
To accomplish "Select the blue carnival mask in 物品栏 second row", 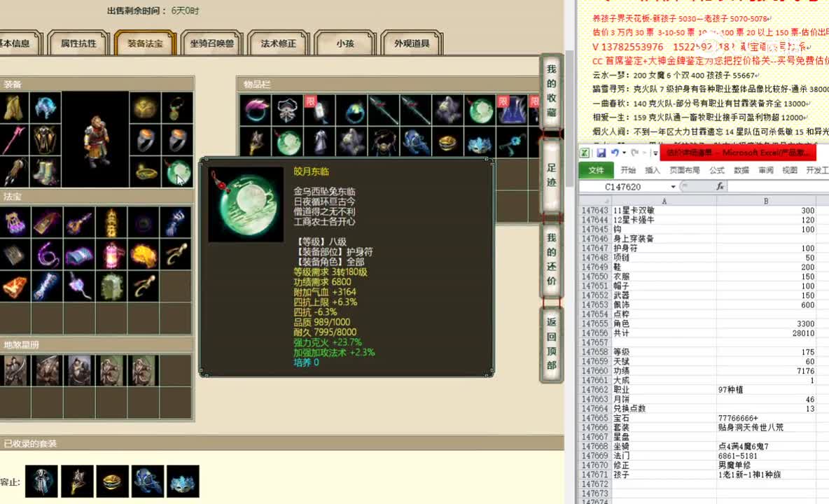I will pyautogui.click(x=480, y=143).
